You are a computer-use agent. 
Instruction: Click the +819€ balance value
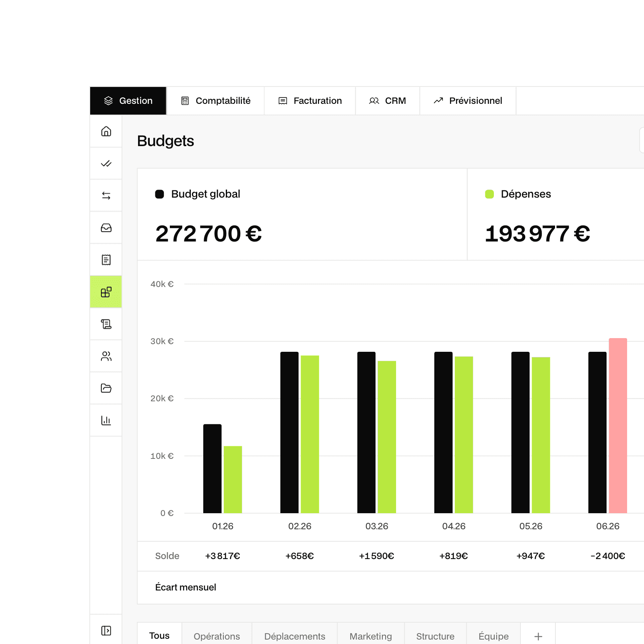coord(454,556)
